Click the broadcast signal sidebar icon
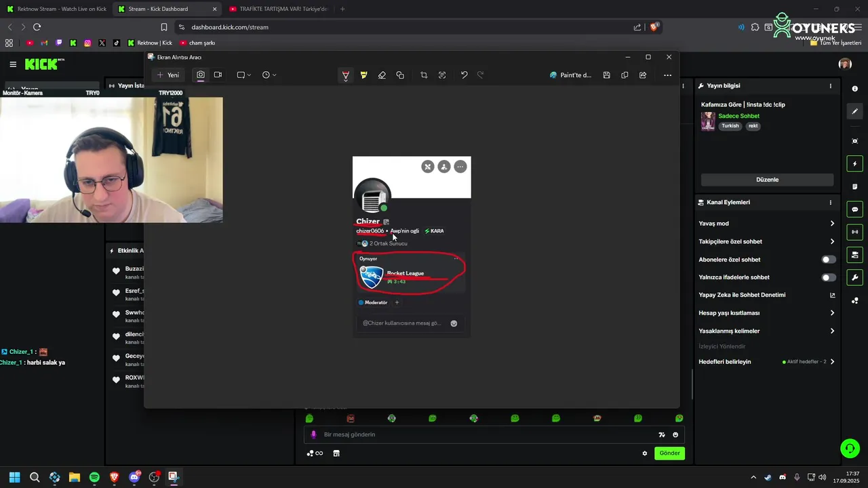Screen dimensions: 868x488 coord(854,232)
